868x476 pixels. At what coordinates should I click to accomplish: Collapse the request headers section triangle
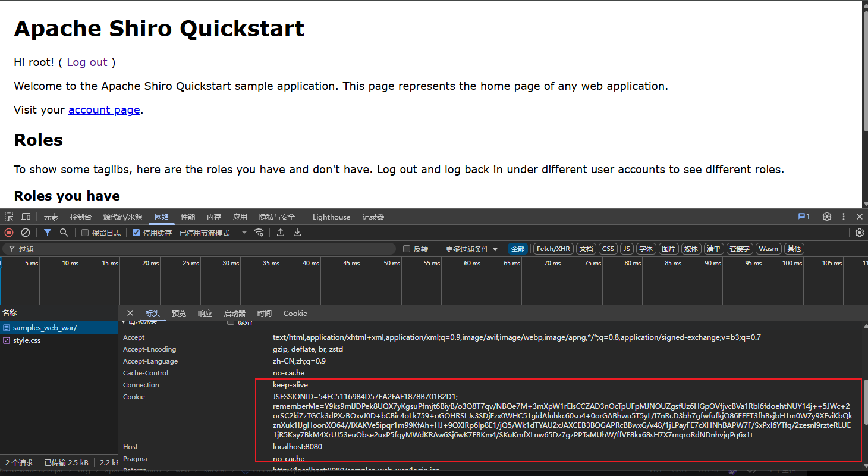pyautogui.click(x=124, y=322)
